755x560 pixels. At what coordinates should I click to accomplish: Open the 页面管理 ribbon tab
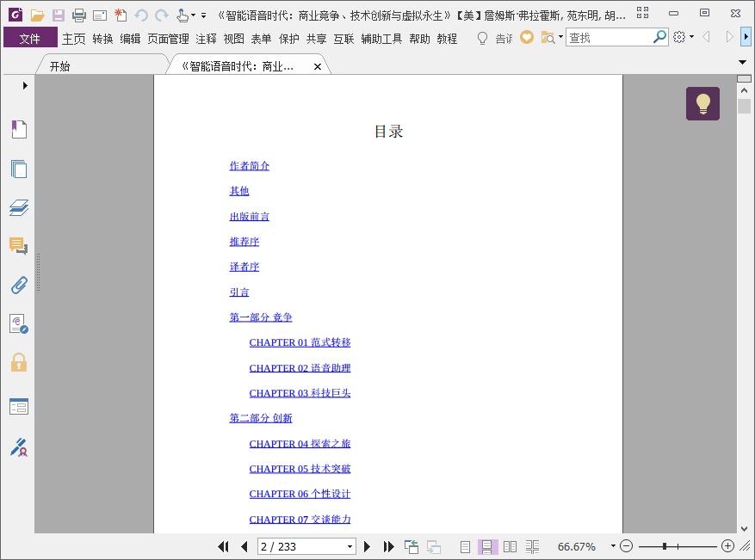point(168,39)
